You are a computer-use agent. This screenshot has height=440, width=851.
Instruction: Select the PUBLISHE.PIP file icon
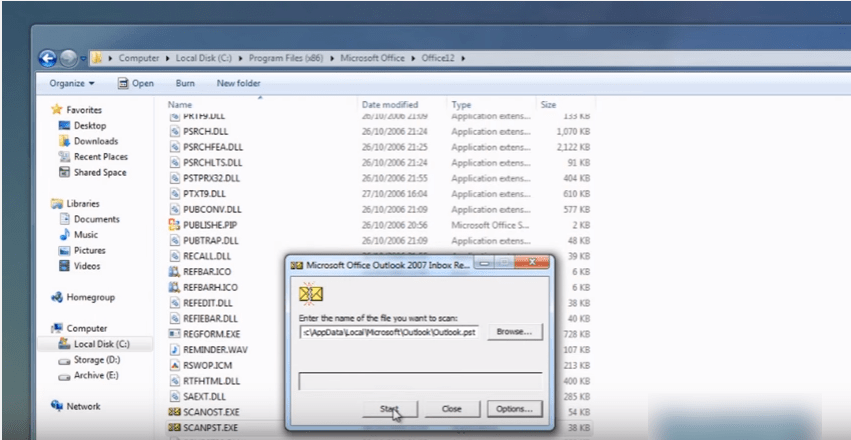pos(174,225)
